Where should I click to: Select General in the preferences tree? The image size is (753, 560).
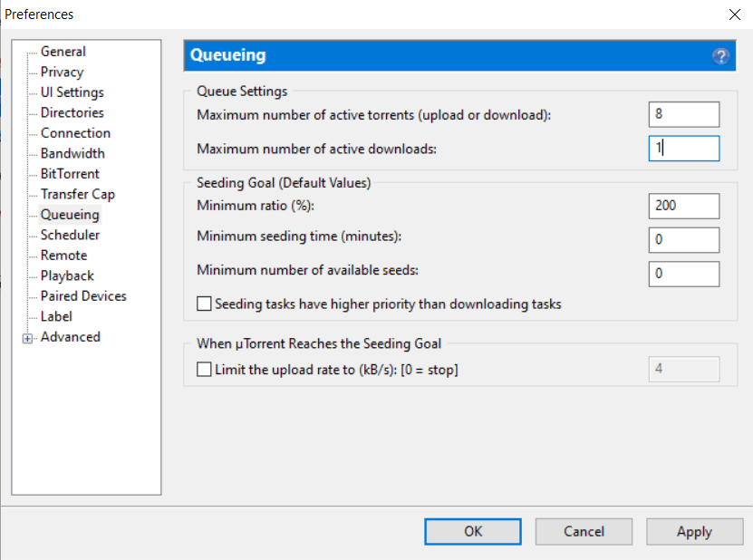pos(63,52)
